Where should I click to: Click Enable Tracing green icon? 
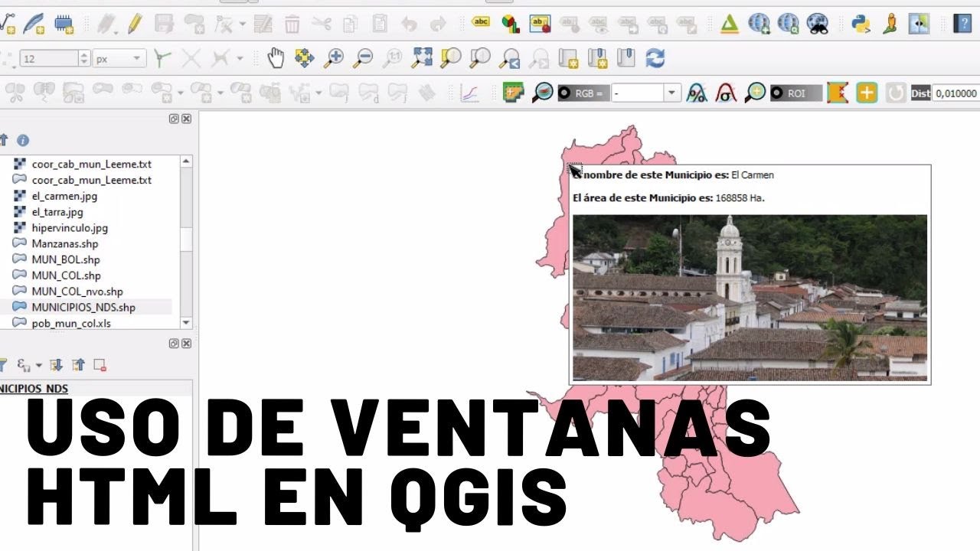click(162, 58)
